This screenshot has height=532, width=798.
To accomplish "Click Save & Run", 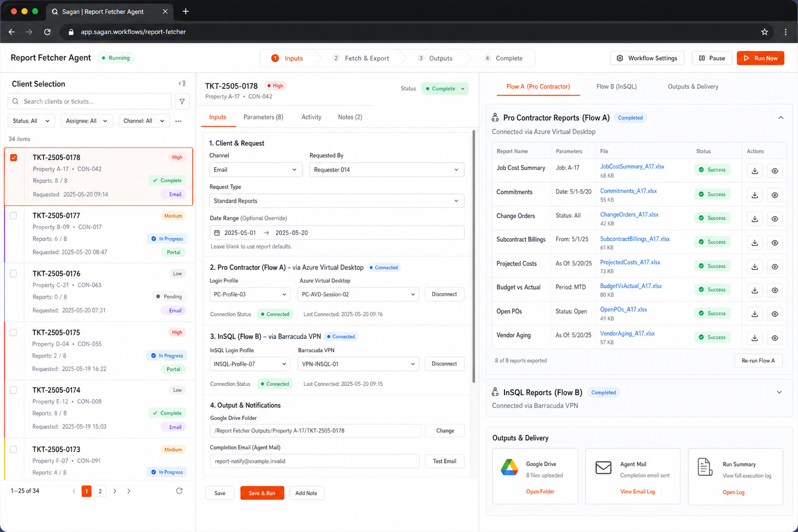I will 262,493.
